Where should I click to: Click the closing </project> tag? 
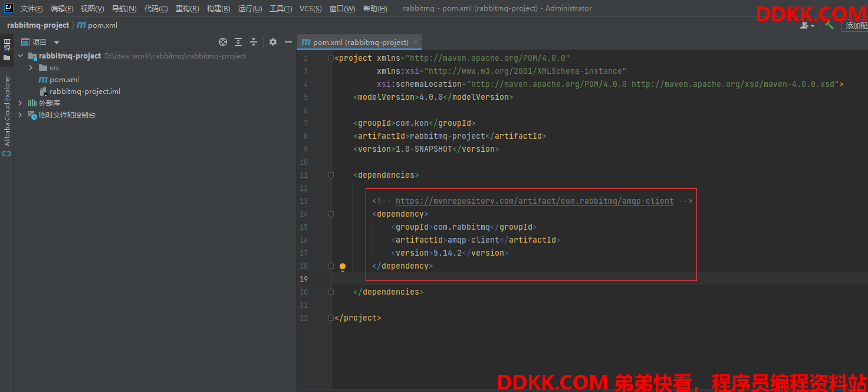[358, 318]
